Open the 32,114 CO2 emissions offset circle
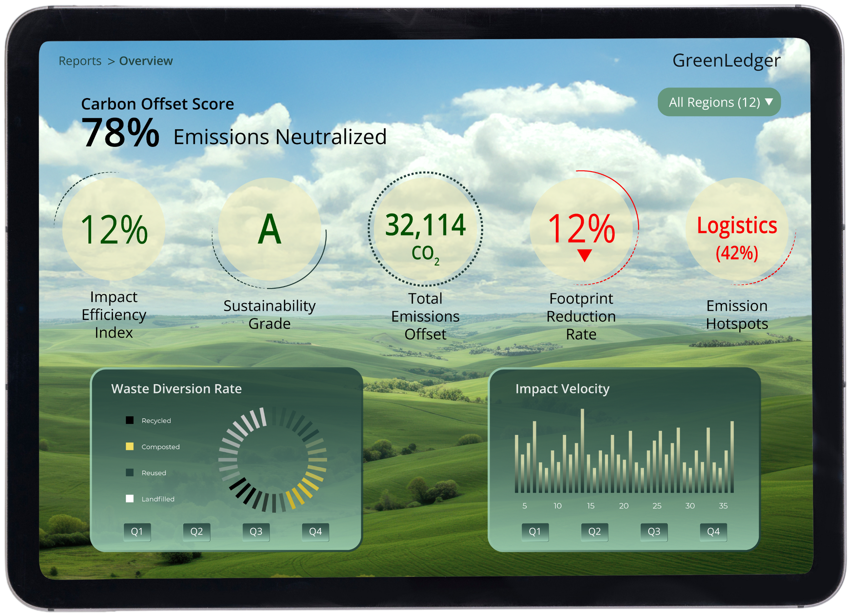 click(x=425, y=229)
